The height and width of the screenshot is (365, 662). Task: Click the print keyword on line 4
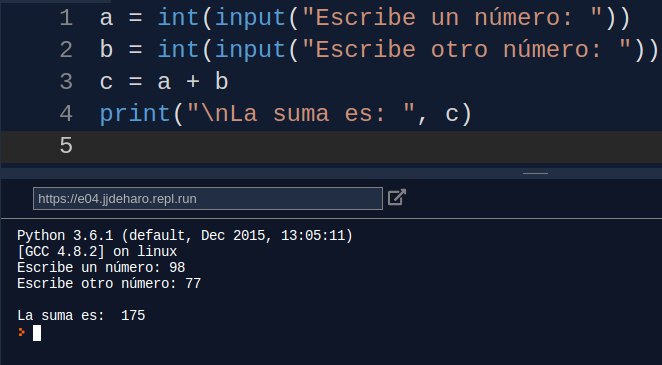tap(135, 114)
